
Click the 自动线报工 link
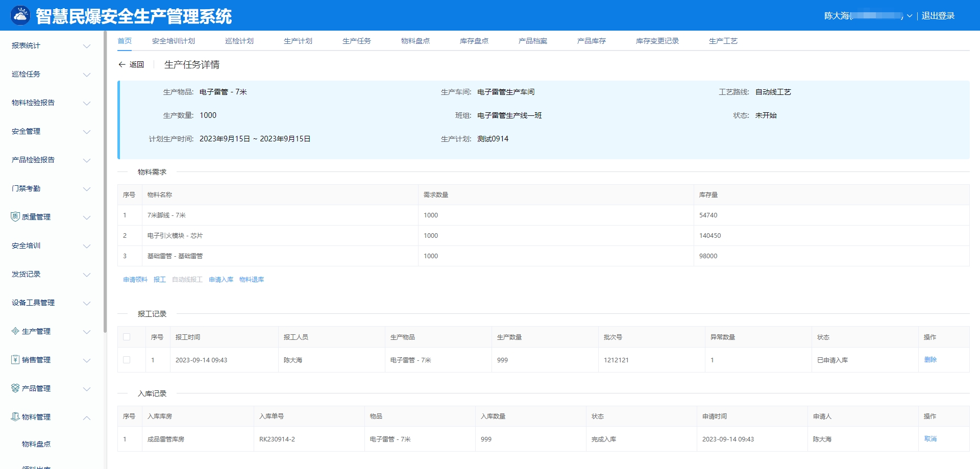pos(187,279)
